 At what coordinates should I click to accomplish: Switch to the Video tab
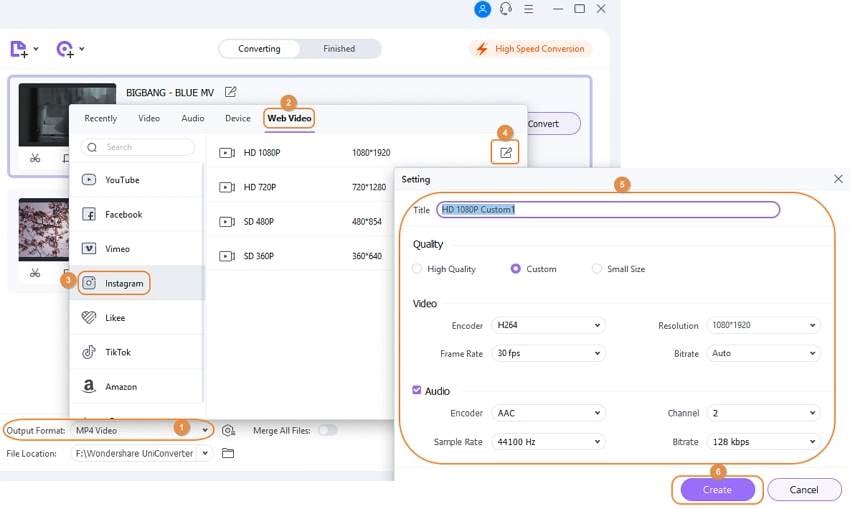point(149,118)
